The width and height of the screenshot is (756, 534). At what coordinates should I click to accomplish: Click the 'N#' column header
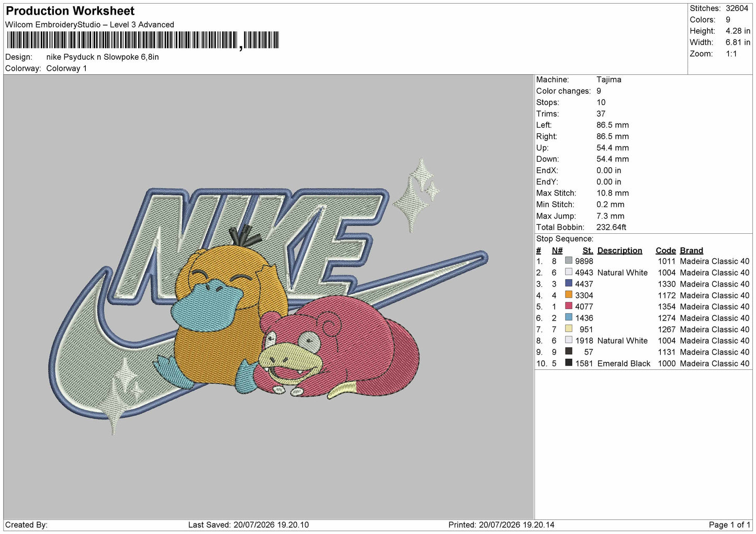pos(557,251)
